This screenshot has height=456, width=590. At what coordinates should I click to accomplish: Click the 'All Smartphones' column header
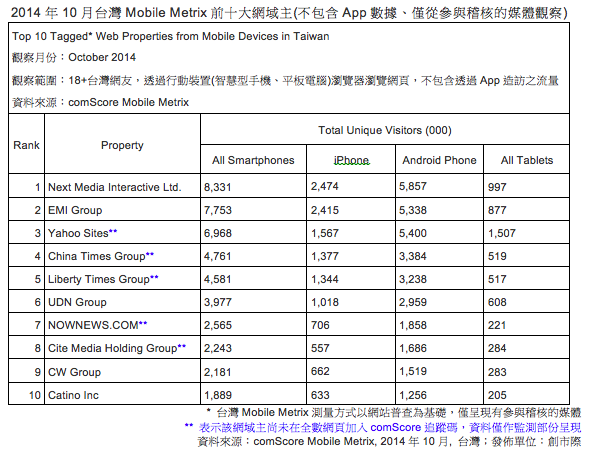pos(253,160)
